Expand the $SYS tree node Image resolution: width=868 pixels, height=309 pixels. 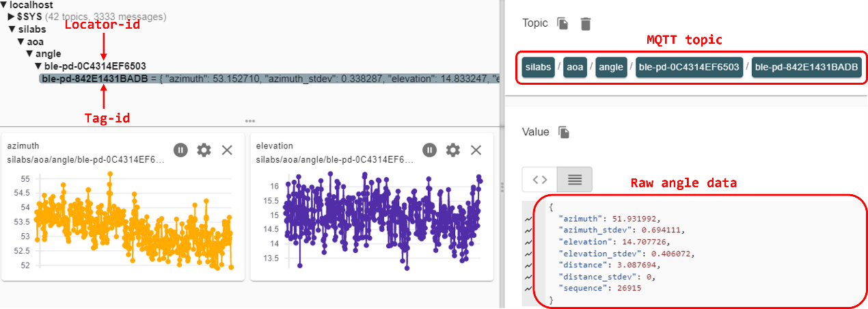pos(12,16)
